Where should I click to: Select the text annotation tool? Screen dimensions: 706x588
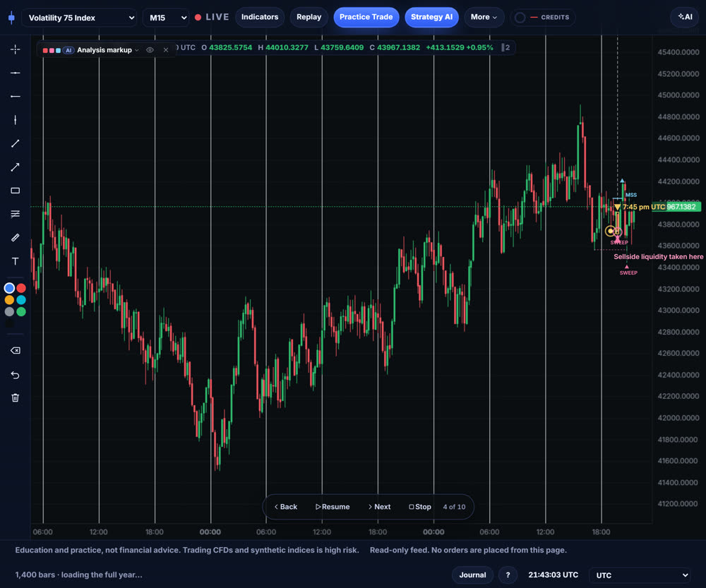16,261
